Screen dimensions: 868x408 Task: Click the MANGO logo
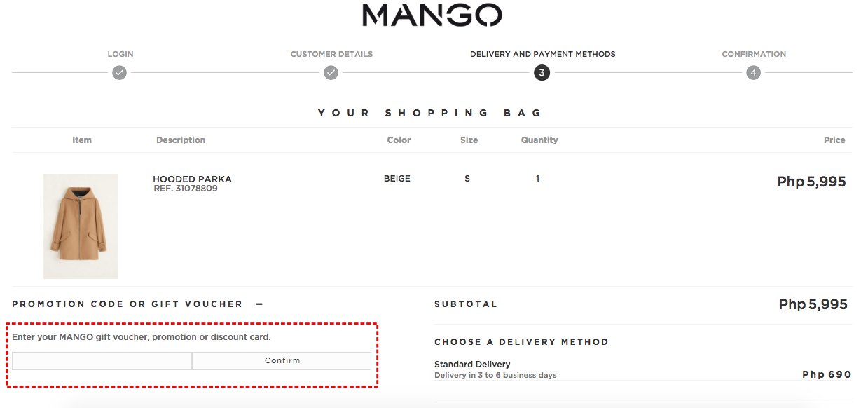(432, 15)
